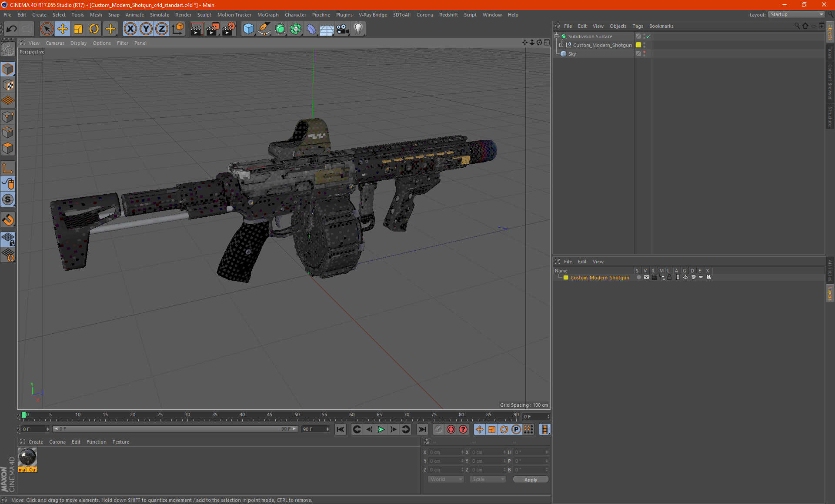The width and height of the screenshot is (835, 504).
Task: Click the end frame 90 F field
Action: 315,429
